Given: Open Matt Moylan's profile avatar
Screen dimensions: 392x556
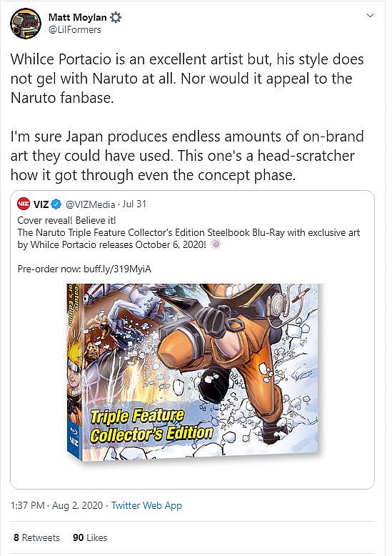Looking at the screenshot, I should click(26, 24).
